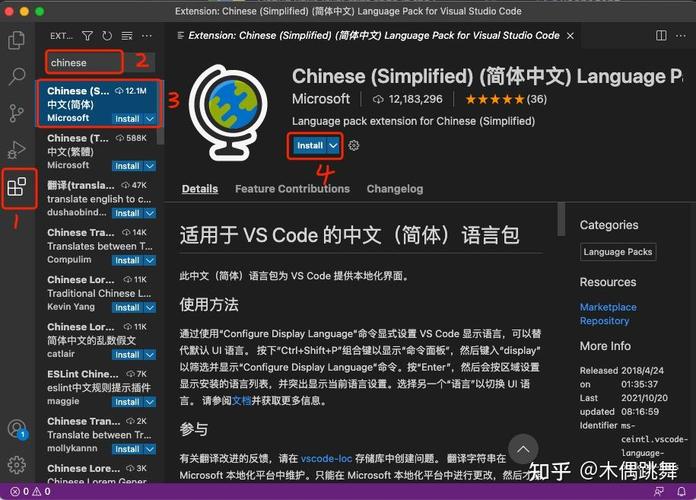Close the Chinese Language Pack extension tab

pyautogui.click(x=570, y=36)
